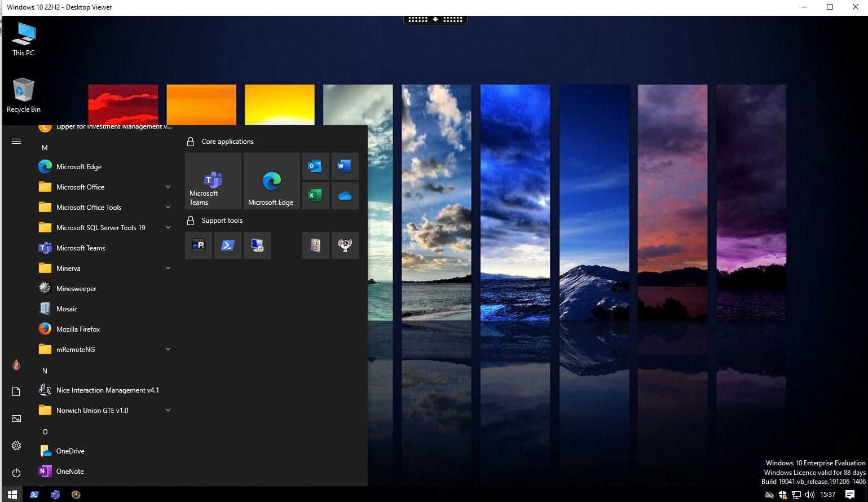The height and width of the screenshot is (502, 868).
Task: Expand the Minerva folder
Action: (x=168, y=268)
